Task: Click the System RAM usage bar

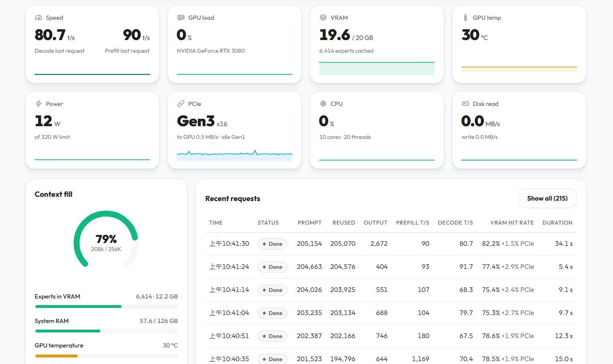Action: point(106,331)
